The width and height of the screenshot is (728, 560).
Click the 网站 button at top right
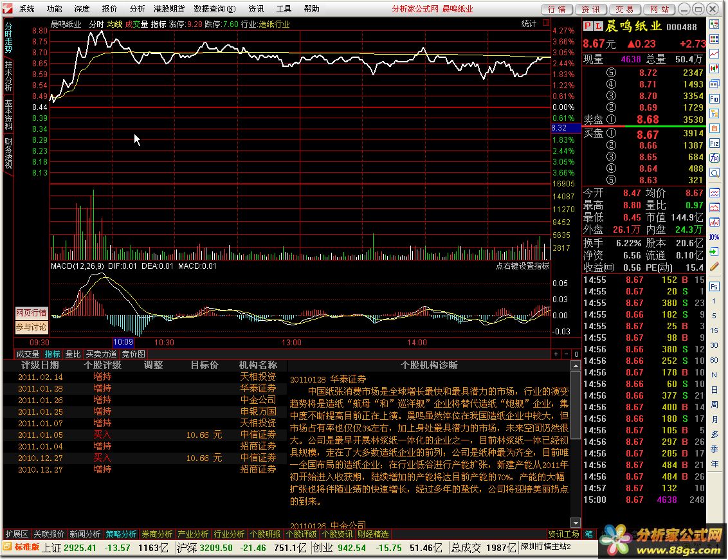(659, 9)
